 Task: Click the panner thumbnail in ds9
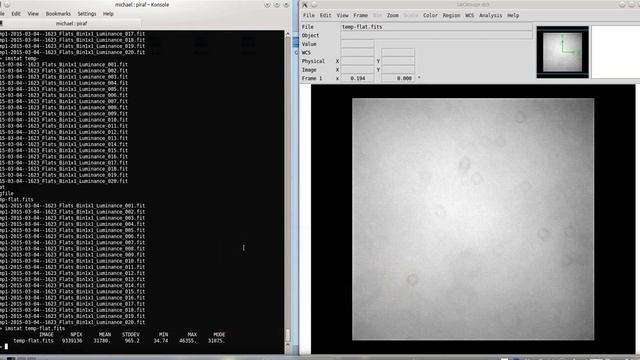point(562,52)
